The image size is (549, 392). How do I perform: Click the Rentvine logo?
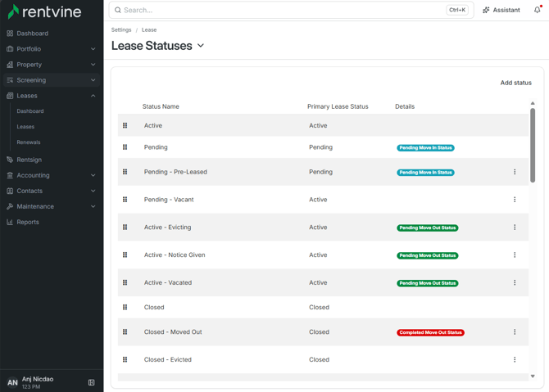[x=44, y=11]
